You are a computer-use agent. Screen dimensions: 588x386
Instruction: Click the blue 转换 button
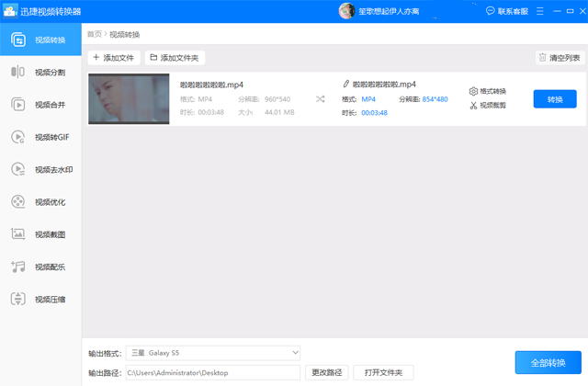click(x=555, y=99)
